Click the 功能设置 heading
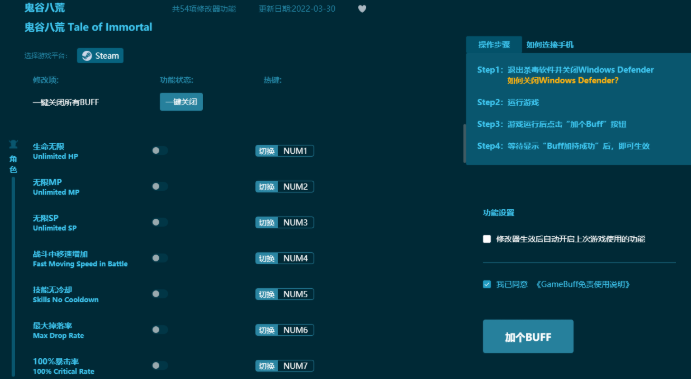 [498, 212]
